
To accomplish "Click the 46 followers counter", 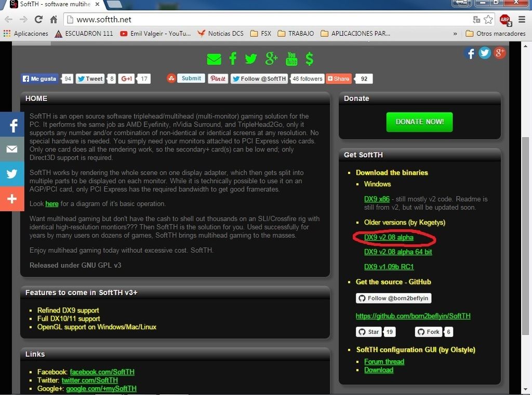I will coord(308,79).
